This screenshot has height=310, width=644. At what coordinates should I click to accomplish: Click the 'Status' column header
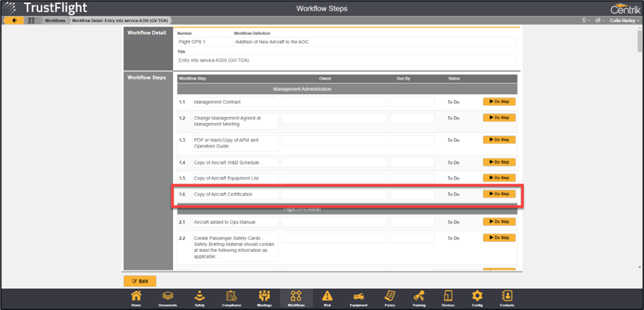coord(454,79)
